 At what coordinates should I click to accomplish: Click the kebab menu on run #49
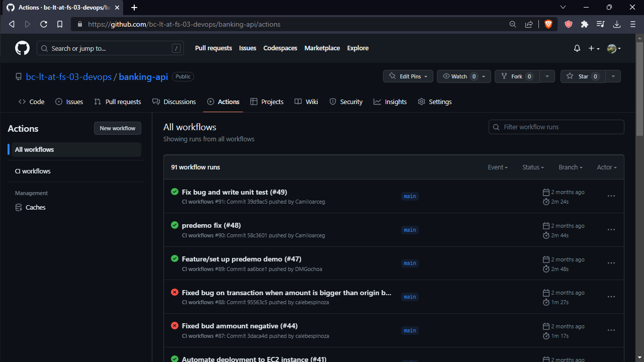coord(611,196)
